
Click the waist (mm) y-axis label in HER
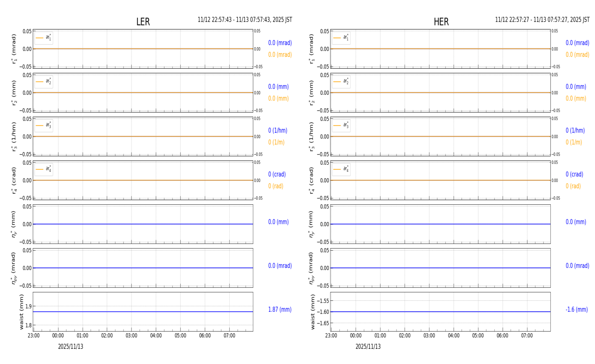312,312
